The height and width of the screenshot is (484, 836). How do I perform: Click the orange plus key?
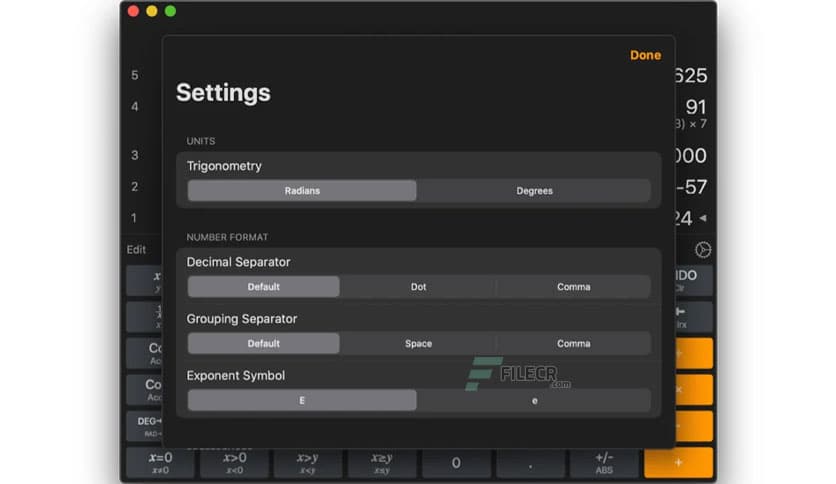point(678,463)
